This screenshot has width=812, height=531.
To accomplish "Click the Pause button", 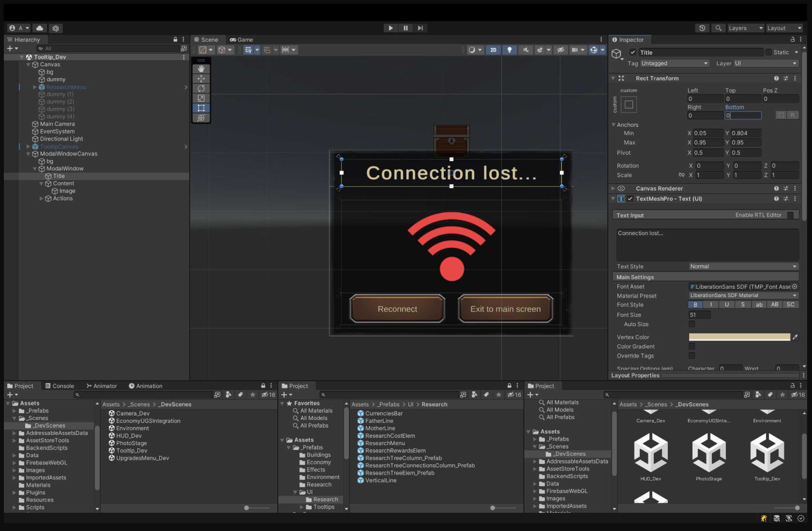I will click(x=406, y=28).
